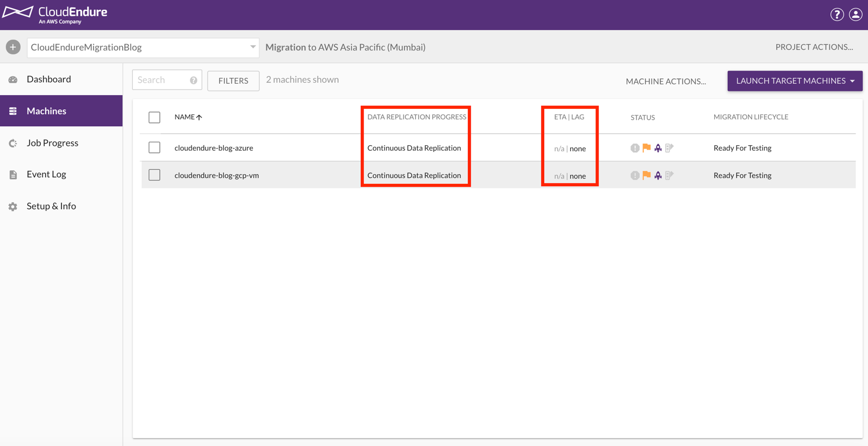
Task: Open the cloudendure-blog-azure machine
Action: (x=214, y=148)
